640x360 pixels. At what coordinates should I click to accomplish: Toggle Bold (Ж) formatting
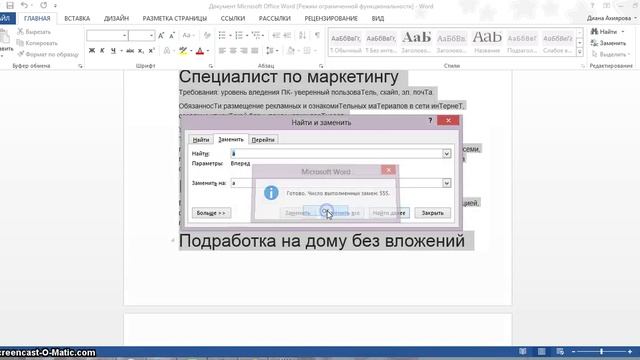pos(91,51)
